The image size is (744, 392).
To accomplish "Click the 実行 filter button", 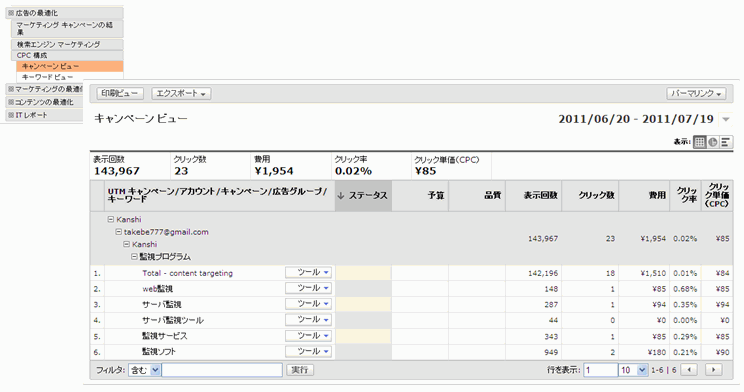I will point(300,370).
